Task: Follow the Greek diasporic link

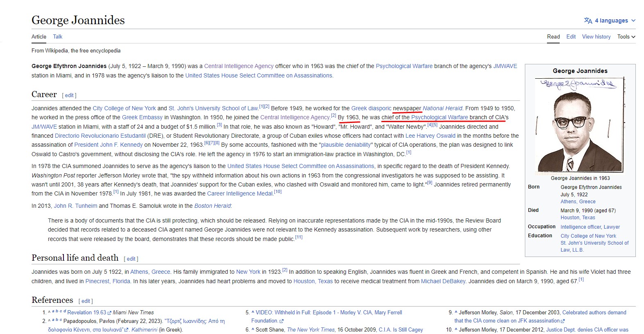Action: tap(371, 108)
